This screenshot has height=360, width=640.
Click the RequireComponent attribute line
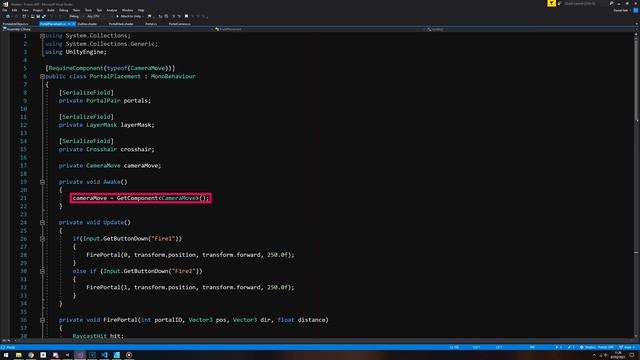[x=110, y=68]
